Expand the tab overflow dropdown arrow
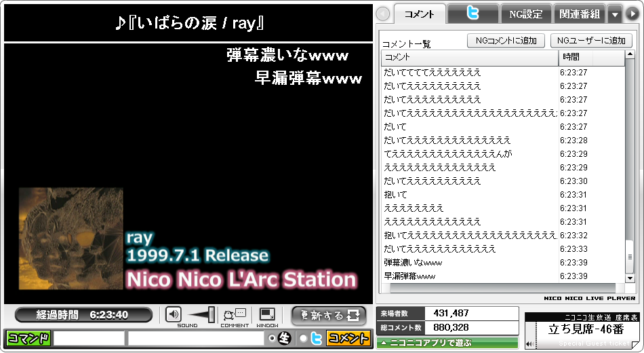 point(615,14)
